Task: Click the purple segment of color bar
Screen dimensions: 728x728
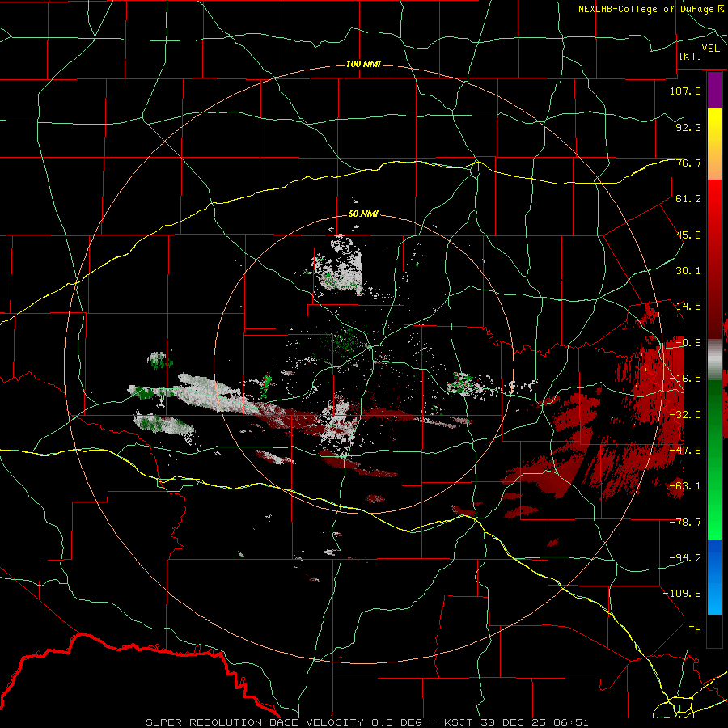Action: tap(714, 90)
